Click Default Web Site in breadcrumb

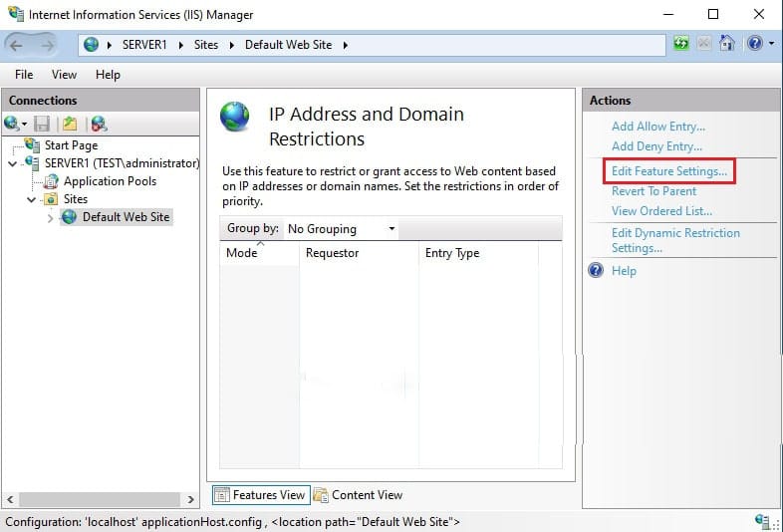click(x=288, y=45)
